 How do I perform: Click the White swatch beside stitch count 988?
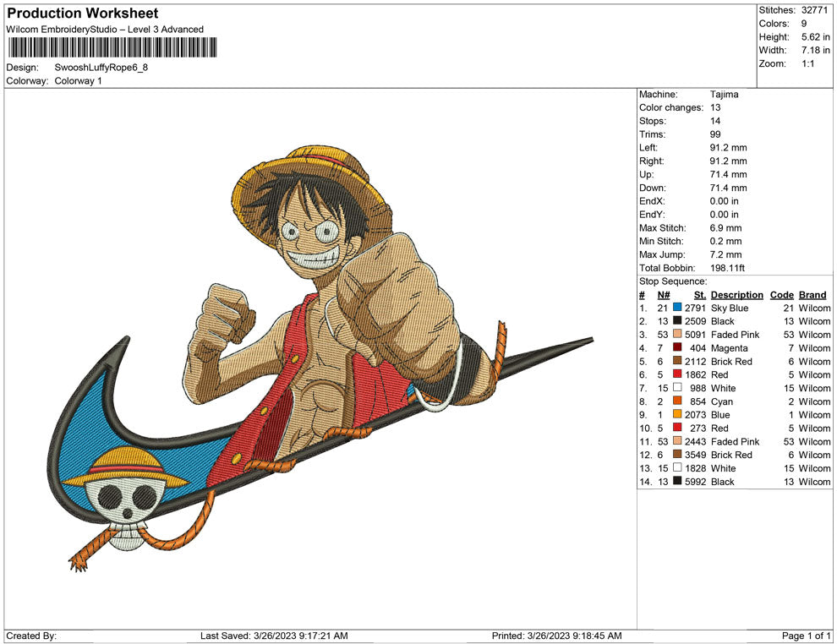click(677, 388)
